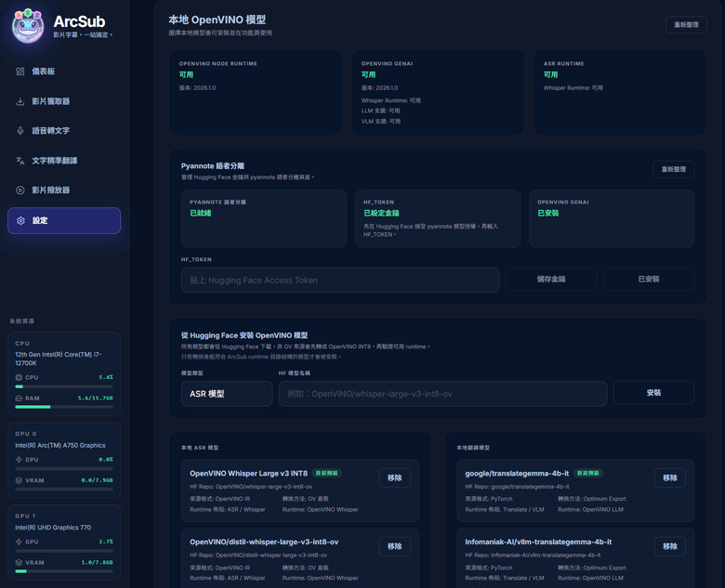Open the 儀表板 dashboard page
725x588 pixels.
tap(64, 72)
